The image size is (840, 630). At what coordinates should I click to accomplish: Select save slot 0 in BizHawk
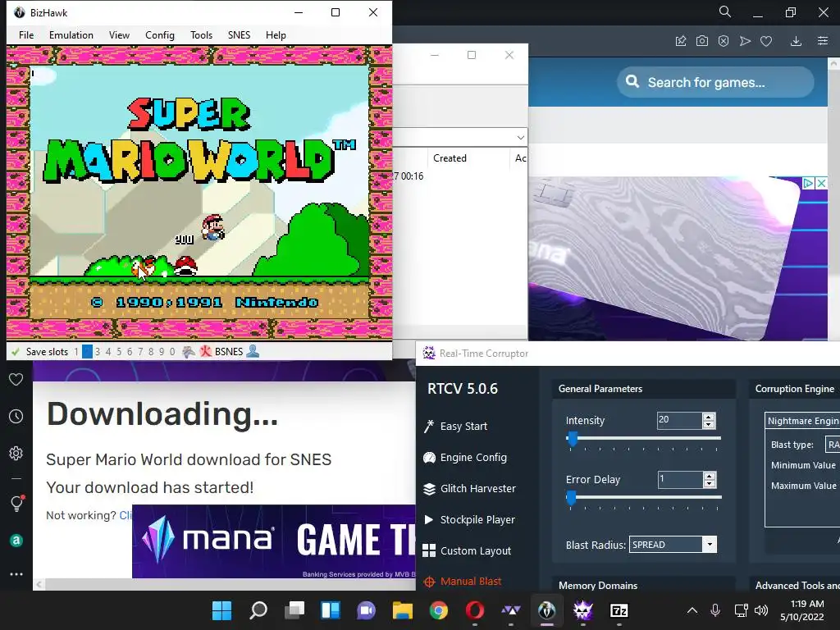(x=172, y=352)
